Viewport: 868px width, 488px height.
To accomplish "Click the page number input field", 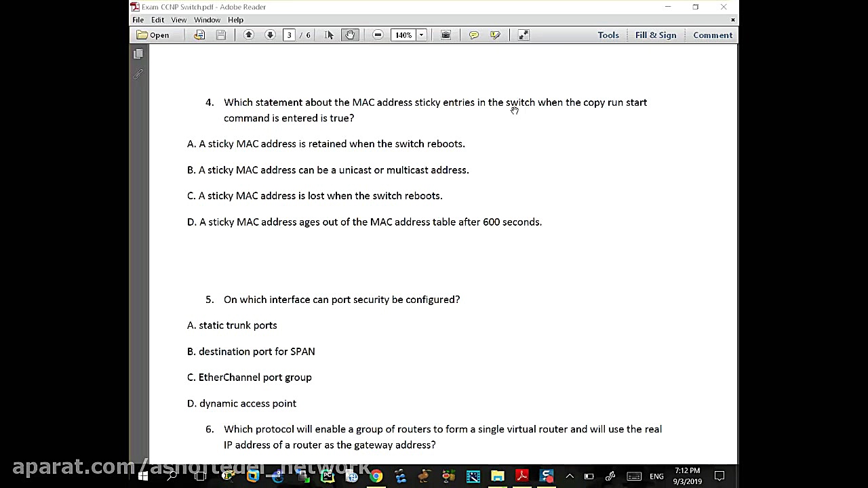I will pyautogui.click(x=289, y=35).
